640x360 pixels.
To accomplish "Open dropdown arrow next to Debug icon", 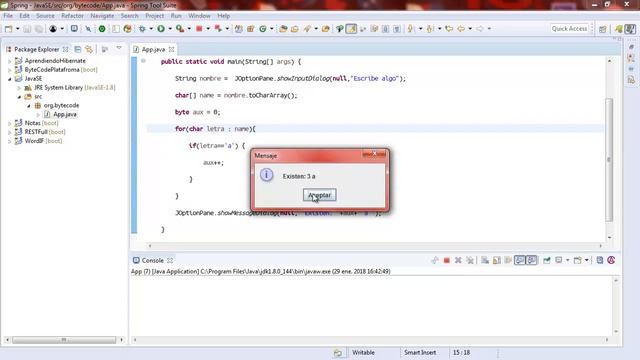I will pyautogui.click(x=151, y=29).
